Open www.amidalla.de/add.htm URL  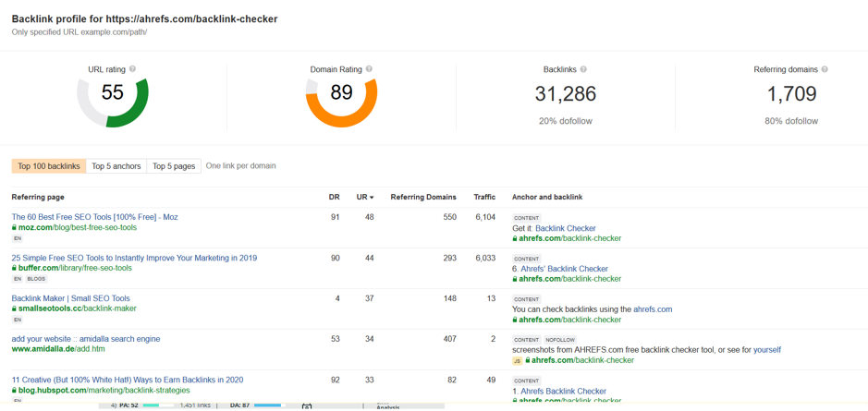[58, 349]
